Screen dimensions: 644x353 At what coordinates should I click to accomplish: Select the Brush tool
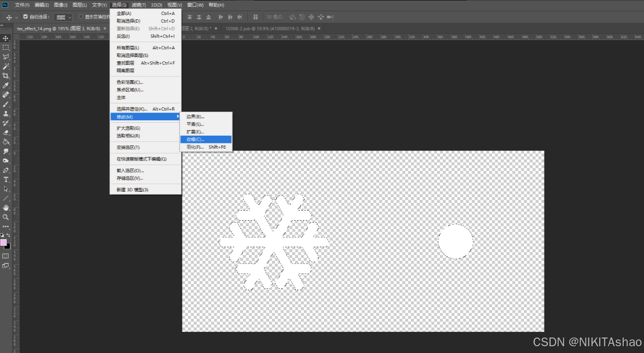[x=6, y=104]
